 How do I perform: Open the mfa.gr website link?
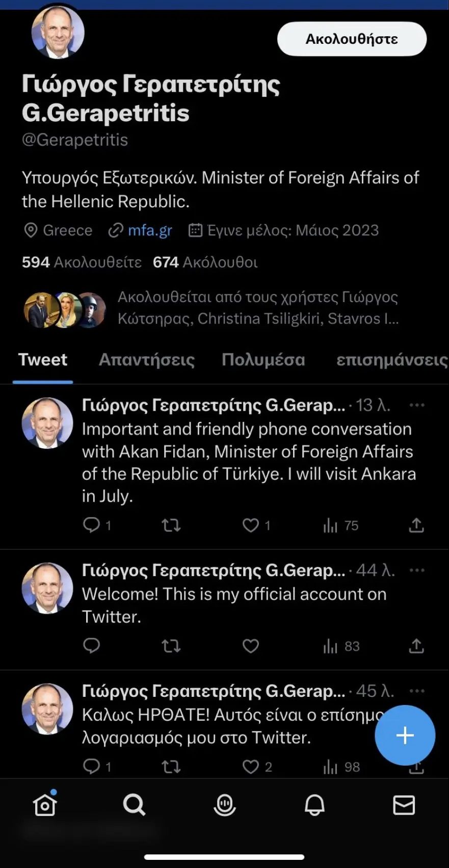click(150, 230)
